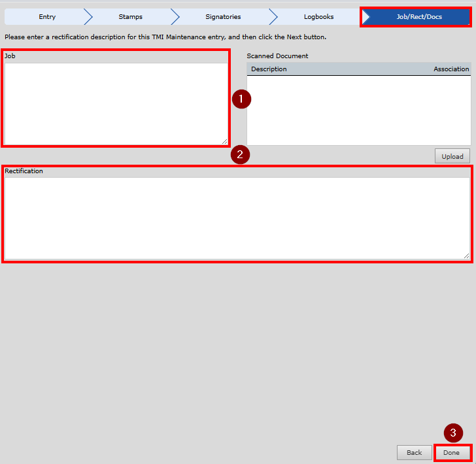
Task: Focus the Job description text area
Action: (x=115, y=103)
